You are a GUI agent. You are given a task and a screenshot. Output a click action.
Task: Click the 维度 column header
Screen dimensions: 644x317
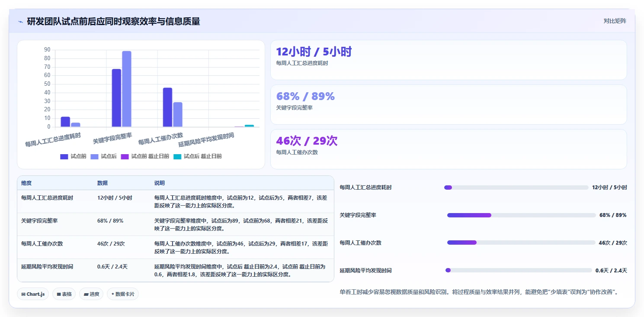tap(26, 183)
